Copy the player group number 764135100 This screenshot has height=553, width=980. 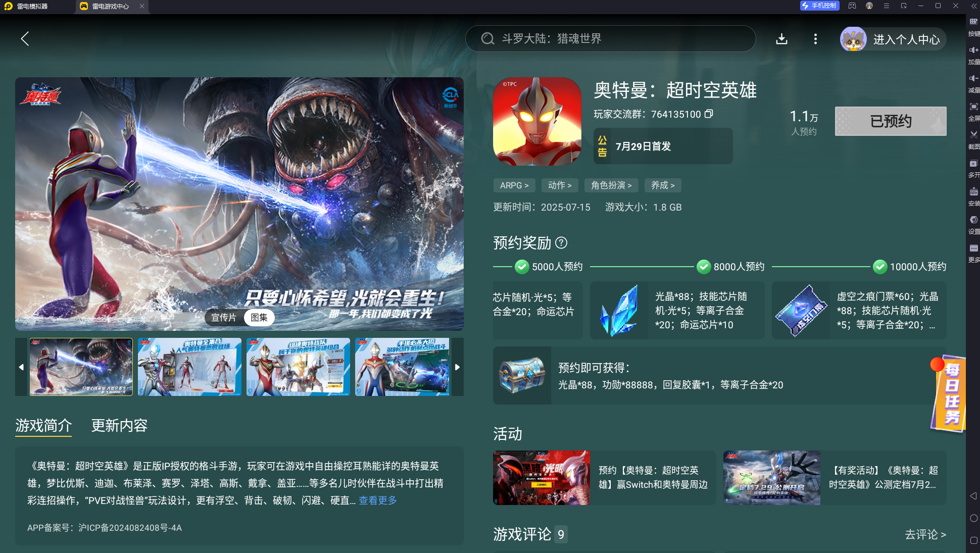[x=709, y=114]
